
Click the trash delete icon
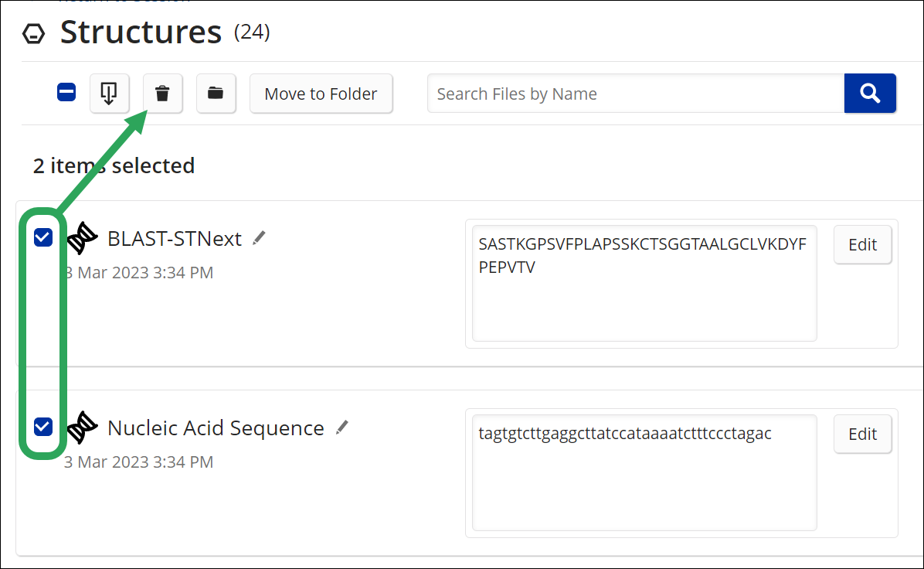pyautogui.click(x=163, y=94)
